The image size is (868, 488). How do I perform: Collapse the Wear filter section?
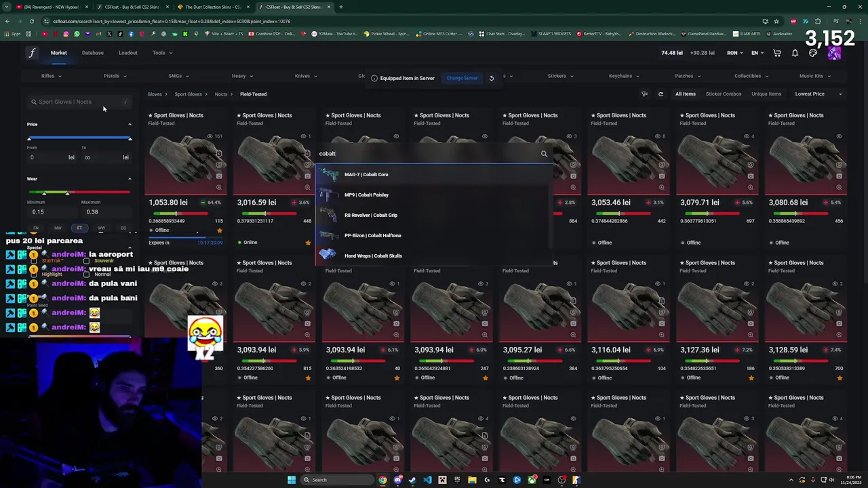[x=130, y=179]
